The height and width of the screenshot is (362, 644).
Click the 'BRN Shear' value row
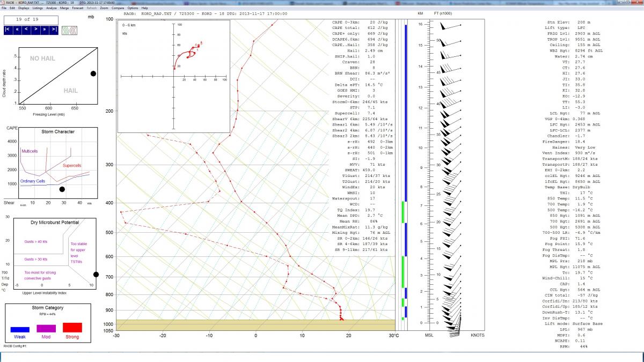[363, 73]
